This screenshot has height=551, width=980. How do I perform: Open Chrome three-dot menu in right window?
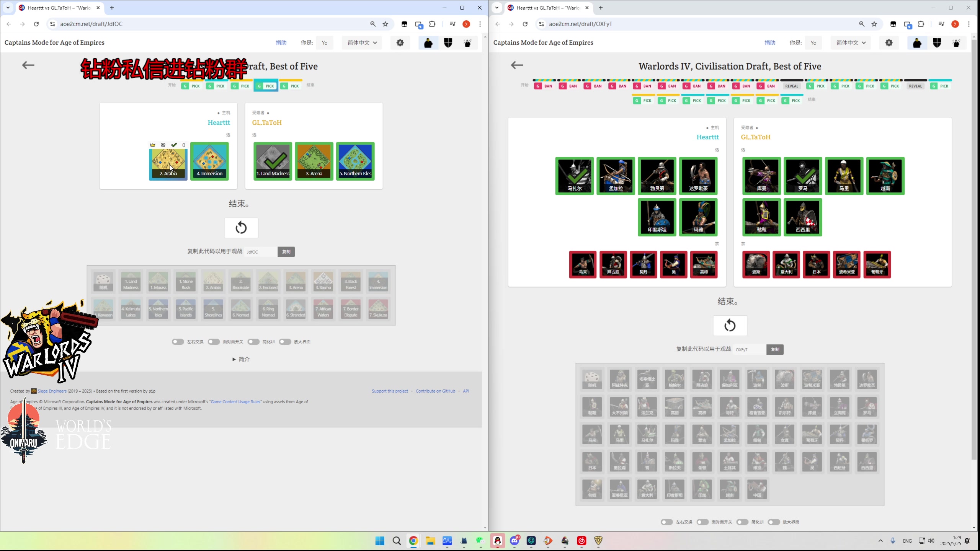point(969,24)
